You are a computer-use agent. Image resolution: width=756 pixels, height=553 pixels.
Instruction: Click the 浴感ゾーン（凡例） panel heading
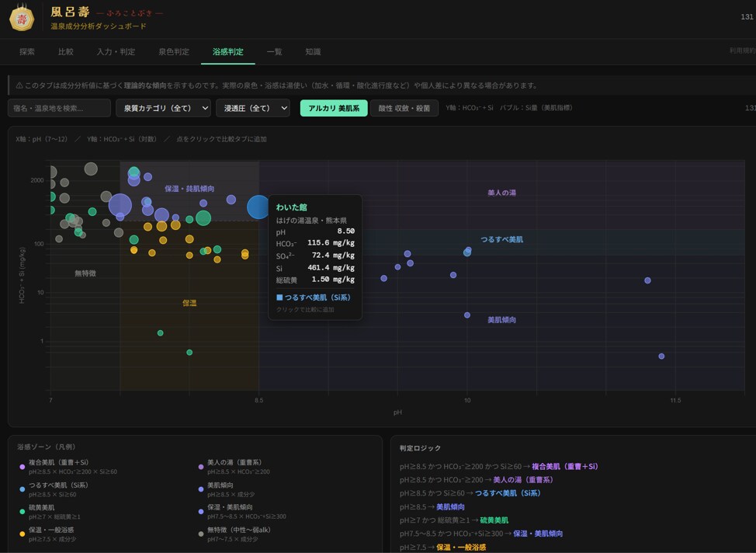click(47, 447)
